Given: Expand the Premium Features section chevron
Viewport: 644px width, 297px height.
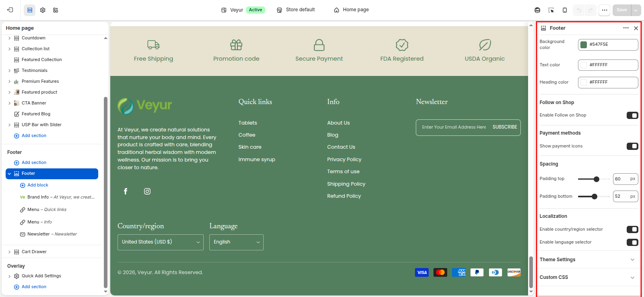Looking at the screenshot, I should coord(9,82).
